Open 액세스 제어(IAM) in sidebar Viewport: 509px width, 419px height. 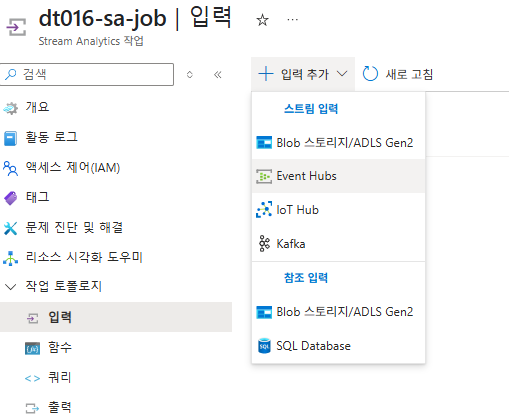click(x=73, y=167)
